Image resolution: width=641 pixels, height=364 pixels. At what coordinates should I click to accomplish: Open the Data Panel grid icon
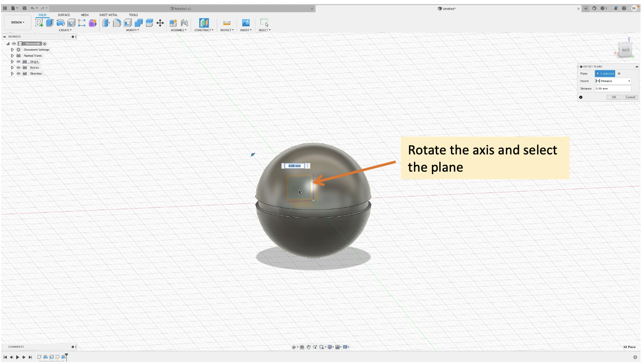pyautogui.click(x=5, y=8)
